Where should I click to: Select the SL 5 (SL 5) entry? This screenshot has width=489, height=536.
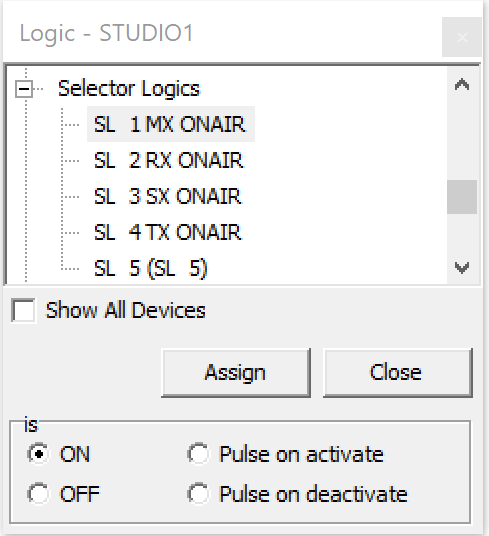click(x=151, y=268)
